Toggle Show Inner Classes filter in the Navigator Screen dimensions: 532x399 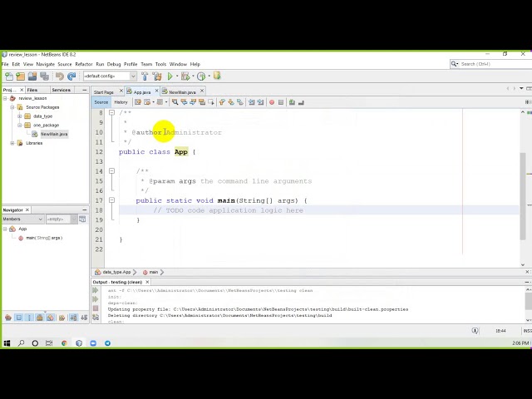[x=50, y=318]
